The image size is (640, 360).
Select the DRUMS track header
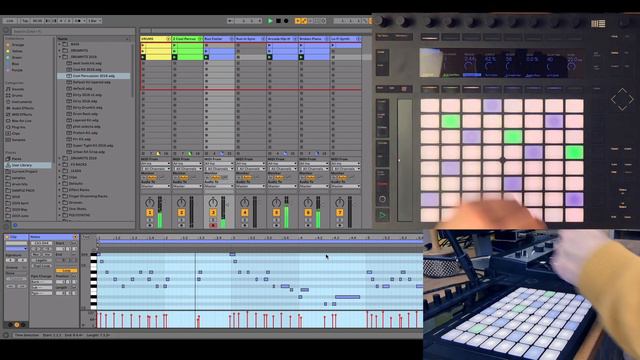(x=156, y=39)
